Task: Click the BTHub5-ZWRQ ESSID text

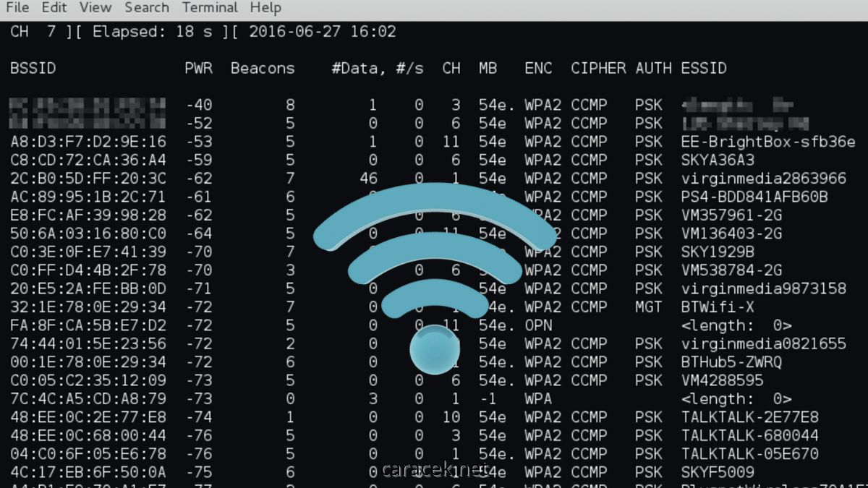Action: coord(731,362)
